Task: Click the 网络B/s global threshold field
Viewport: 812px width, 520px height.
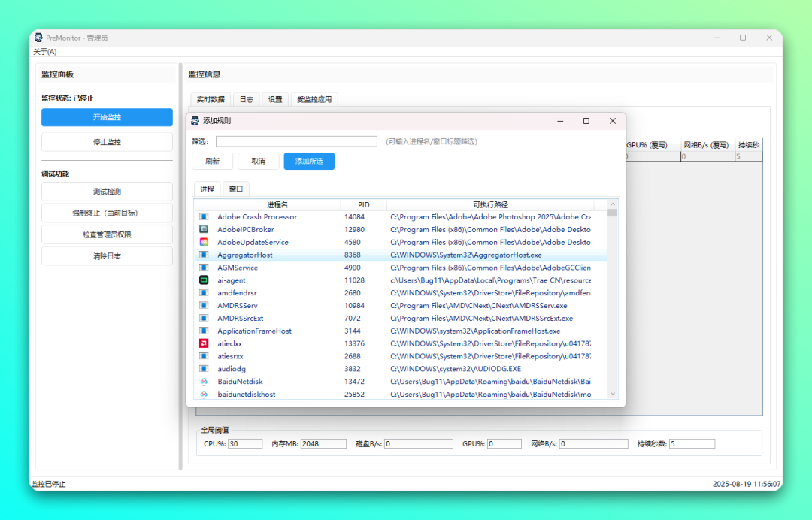Action: click(593, 443)
